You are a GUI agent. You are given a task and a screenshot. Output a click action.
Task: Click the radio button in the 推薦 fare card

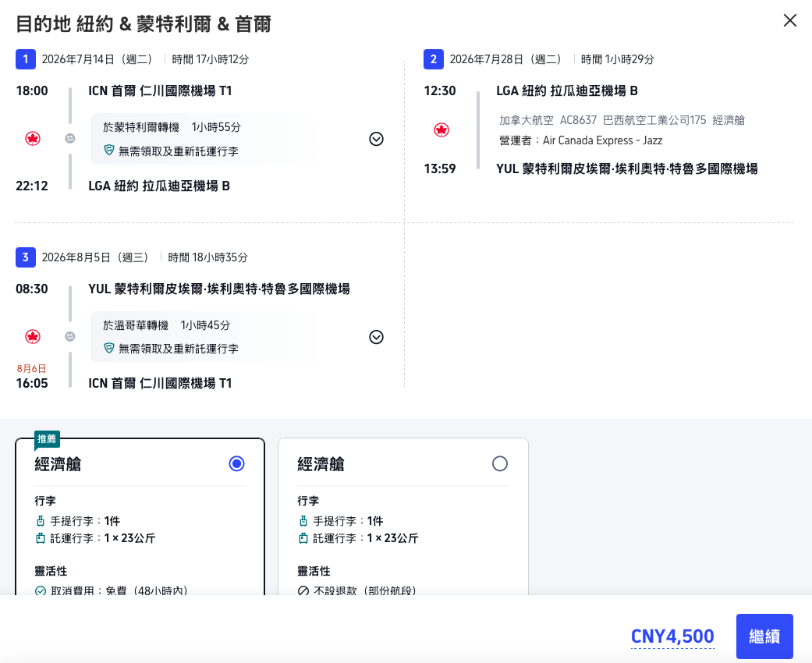point(236,464)
